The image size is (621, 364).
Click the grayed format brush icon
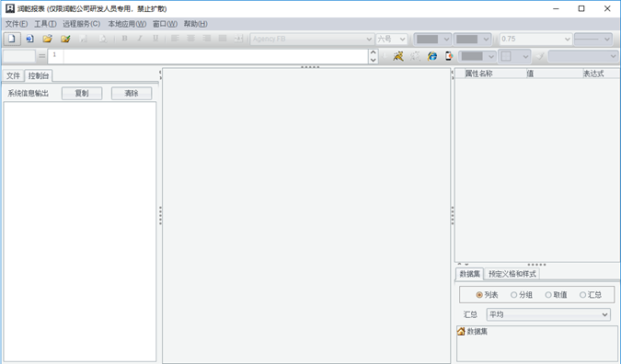click(x=540, y=56)
